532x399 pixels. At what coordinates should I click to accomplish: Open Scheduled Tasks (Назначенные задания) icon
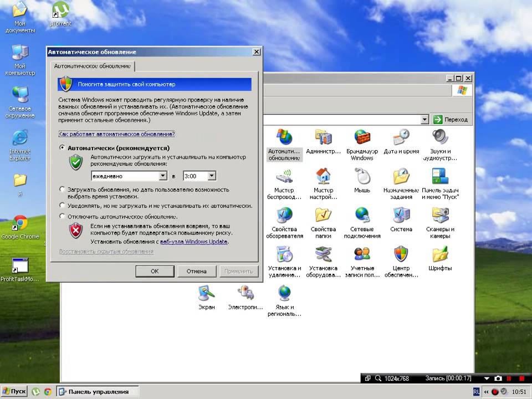[x=401, y=183]
